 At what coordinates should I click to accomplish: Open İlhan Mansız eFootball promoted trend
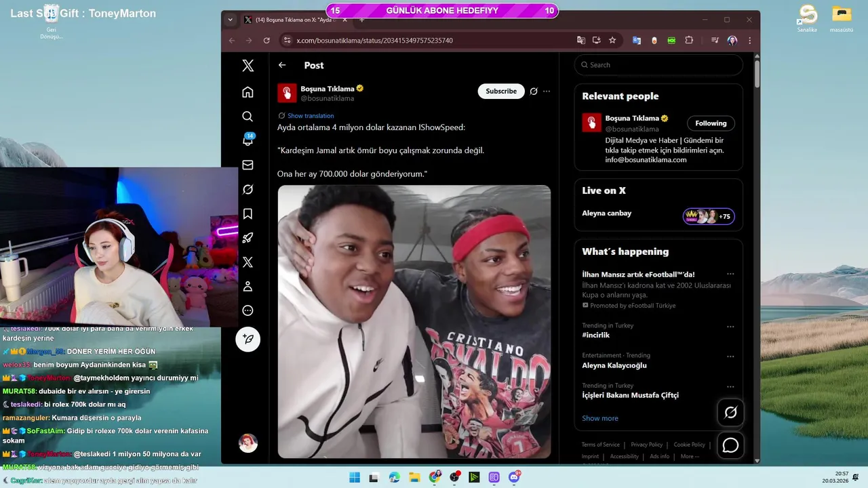tap(638, 274)
